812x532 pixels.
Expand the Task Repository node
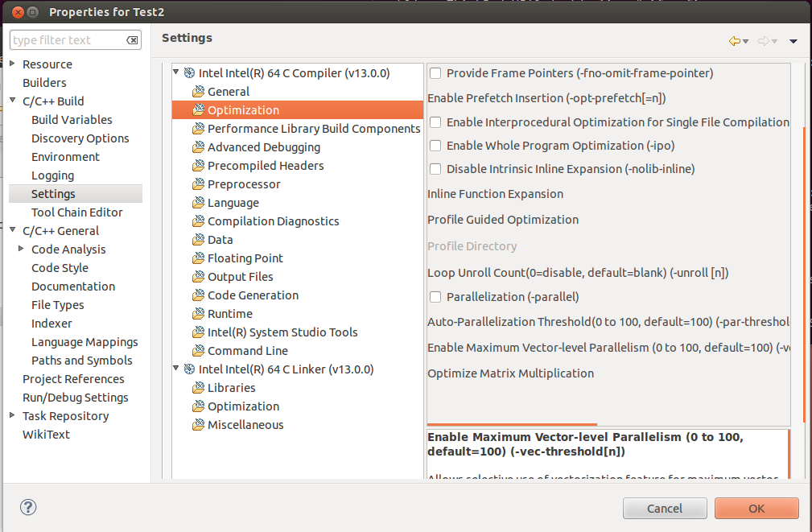(12, 415)
